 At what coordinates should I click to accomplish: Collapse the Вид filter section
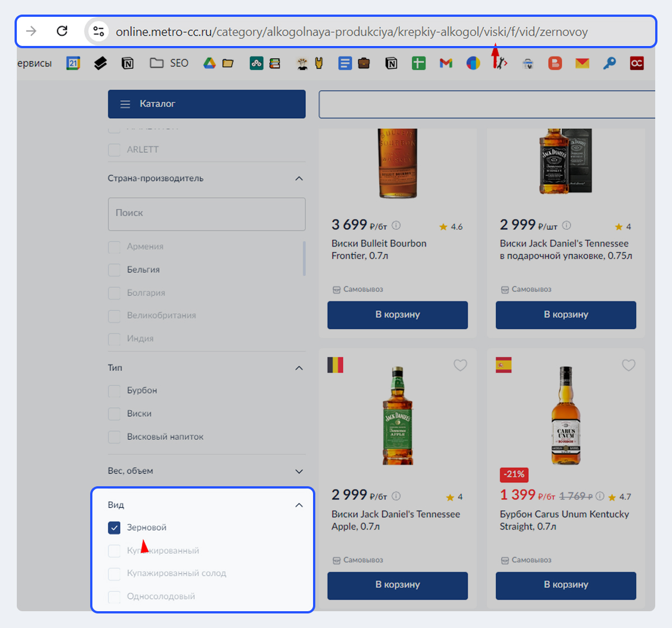(x=299, y=505)
